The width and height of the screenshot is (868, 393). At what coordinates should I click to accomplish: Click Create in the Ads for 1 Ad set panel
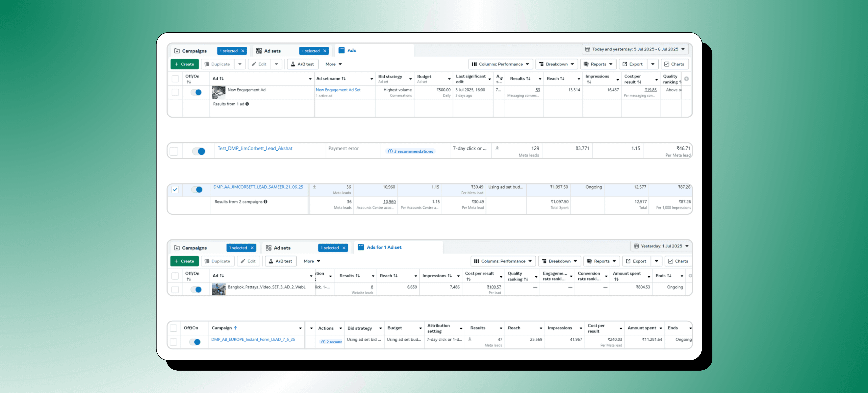184,261
